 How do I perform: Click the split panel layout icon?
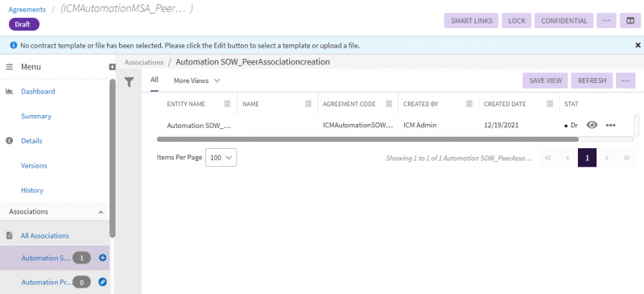(630, 21)
